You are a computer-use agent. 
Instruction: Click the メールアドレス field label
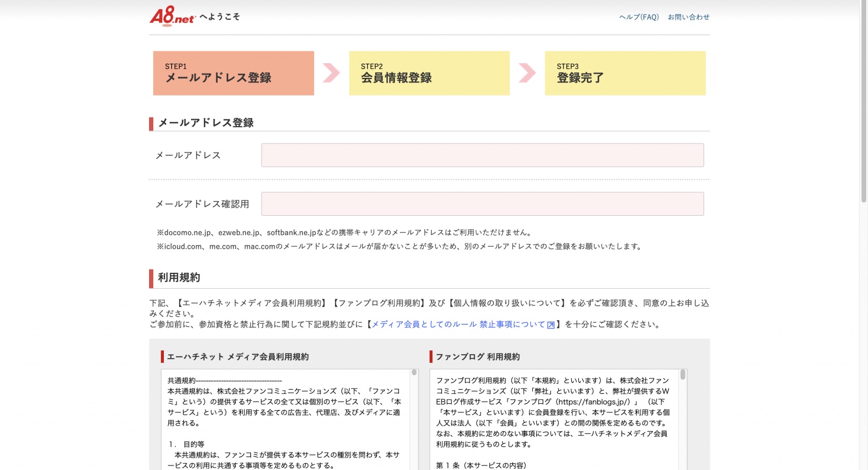tap(188, 155)
